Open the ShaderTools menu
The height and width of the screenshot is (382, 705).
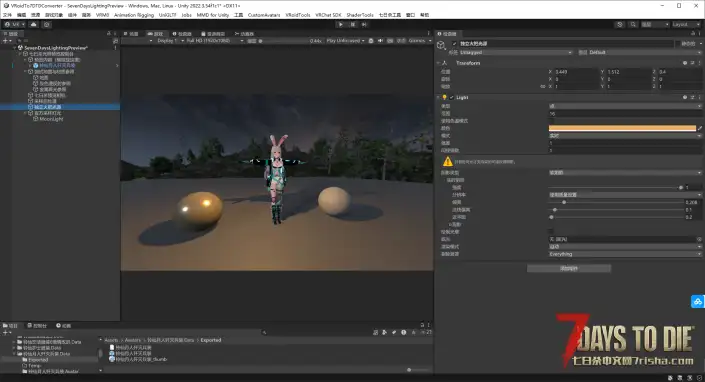pos(360,15)
